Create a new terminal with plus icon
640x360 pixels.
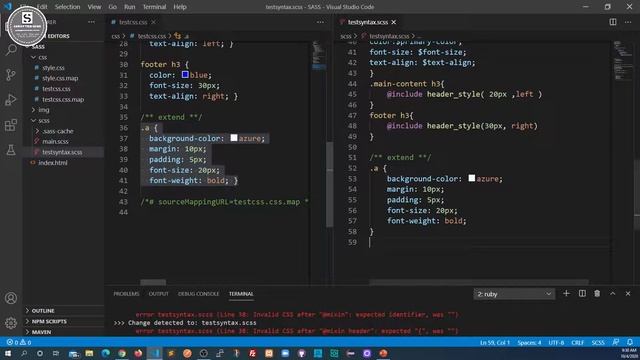tap(566, 293)
